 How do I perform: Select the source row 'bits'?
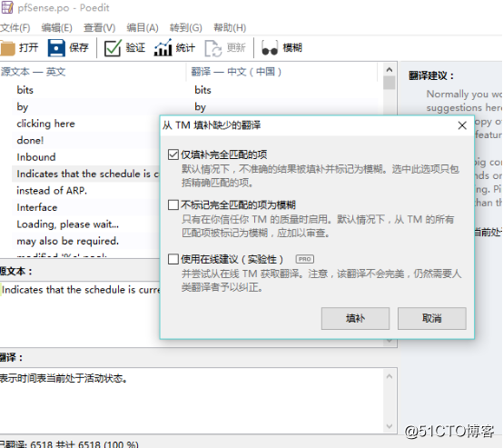[25, 90]
